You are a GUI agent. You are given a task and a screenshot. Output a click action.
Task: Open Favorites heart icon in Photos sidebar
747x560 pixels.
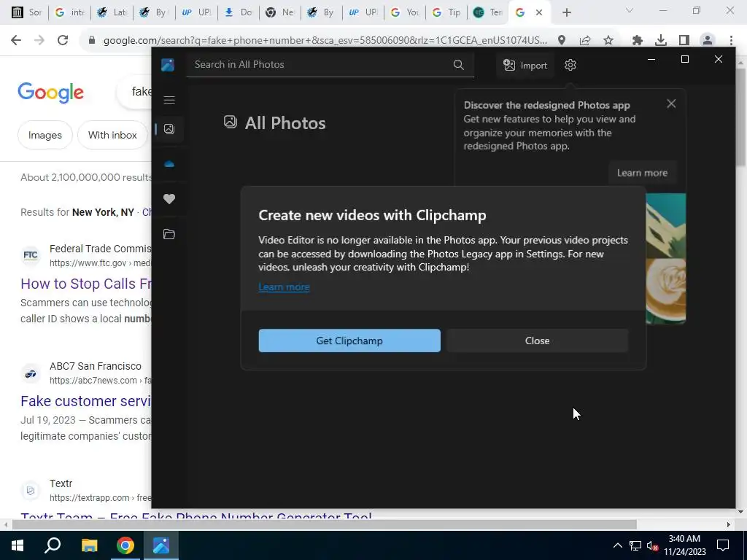[x=169, y=199]
